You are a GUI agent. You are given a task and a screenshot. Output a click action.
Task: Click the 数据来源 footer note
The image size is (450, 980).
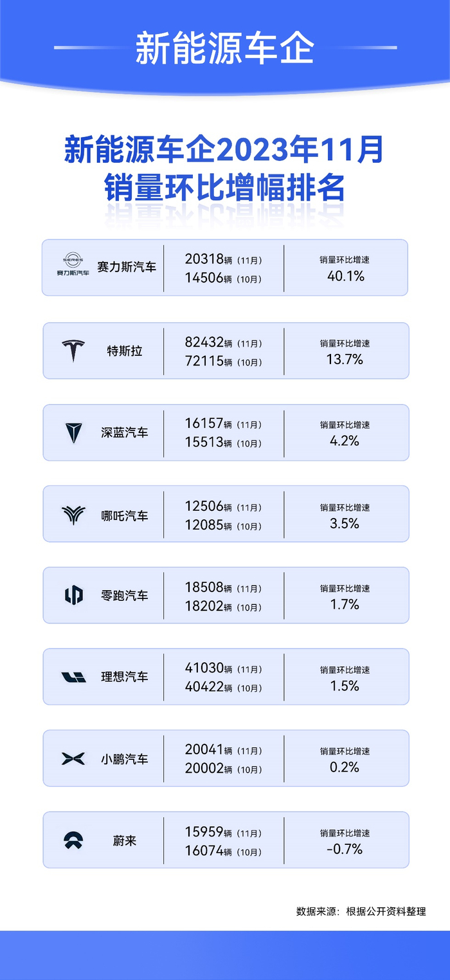[361, 911]
